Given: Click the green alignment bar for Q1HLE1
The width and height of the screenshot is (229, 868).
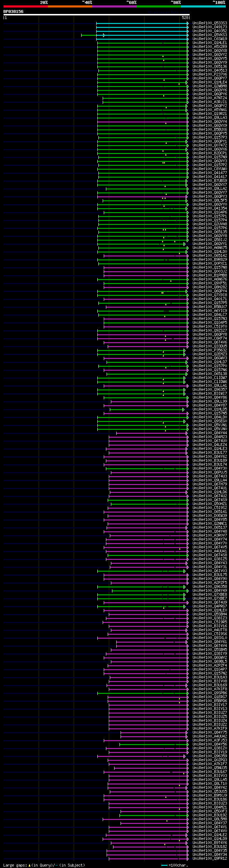Looking at the screenshot, I should [x=143, y=43].
